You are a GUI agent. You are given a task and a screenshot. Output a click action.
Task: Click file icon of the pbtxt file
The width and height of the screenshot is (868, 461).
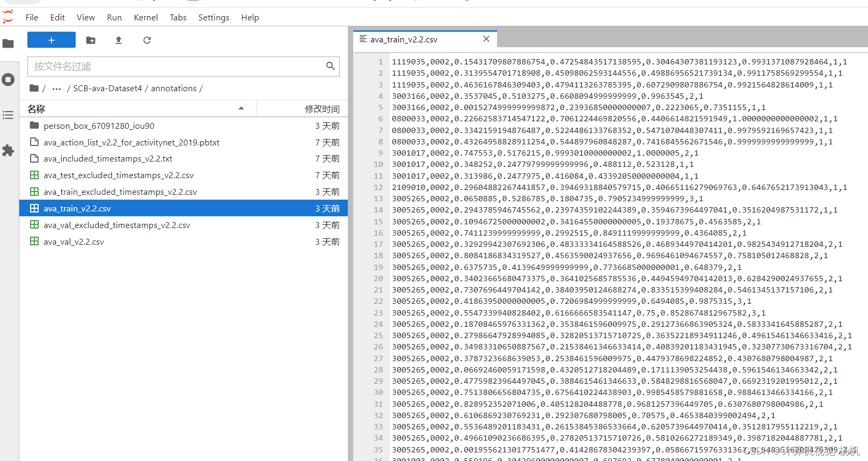pos(34,142)
